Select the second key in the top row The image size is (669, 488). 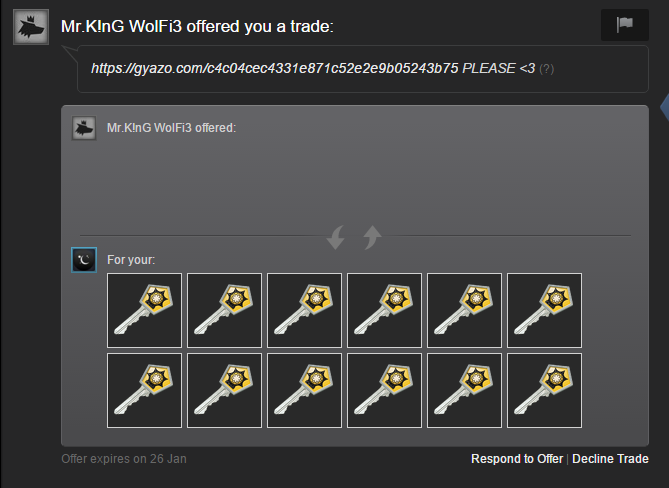[x=224, y=311]
